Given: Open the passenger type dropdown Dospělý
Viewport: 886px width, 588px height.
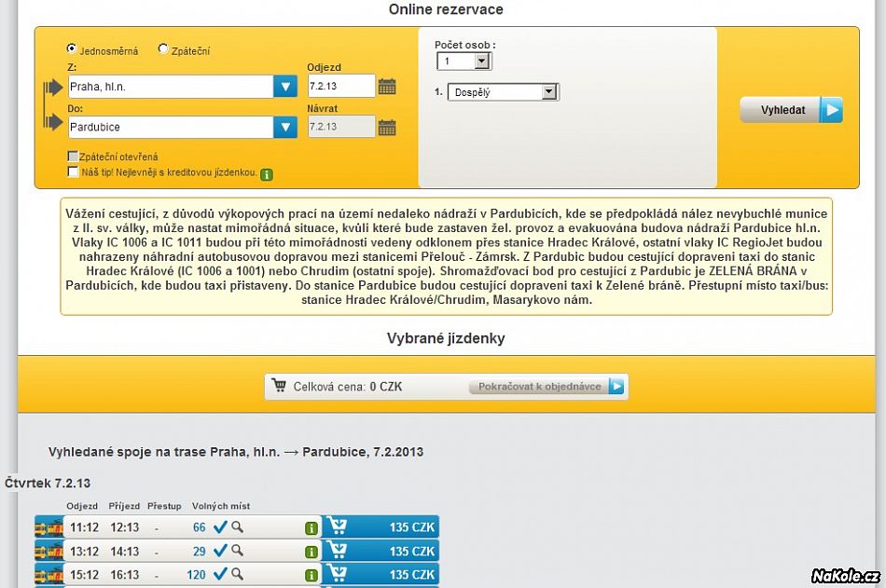Looking at the screenshot, I should pos(503,92).
